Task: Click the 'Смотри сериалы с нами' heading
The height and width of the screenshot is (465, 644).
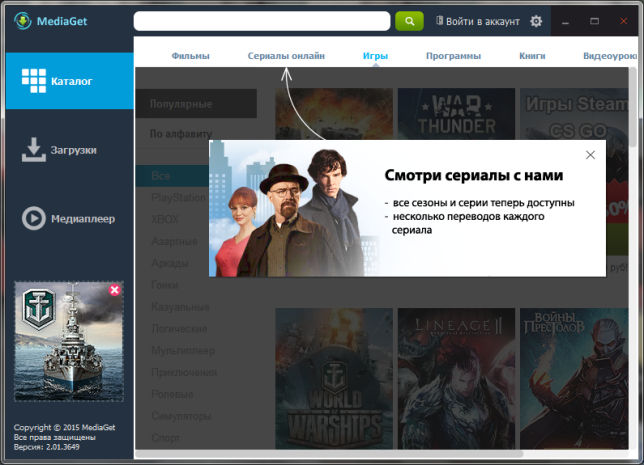Action: [x=474, y=175]
